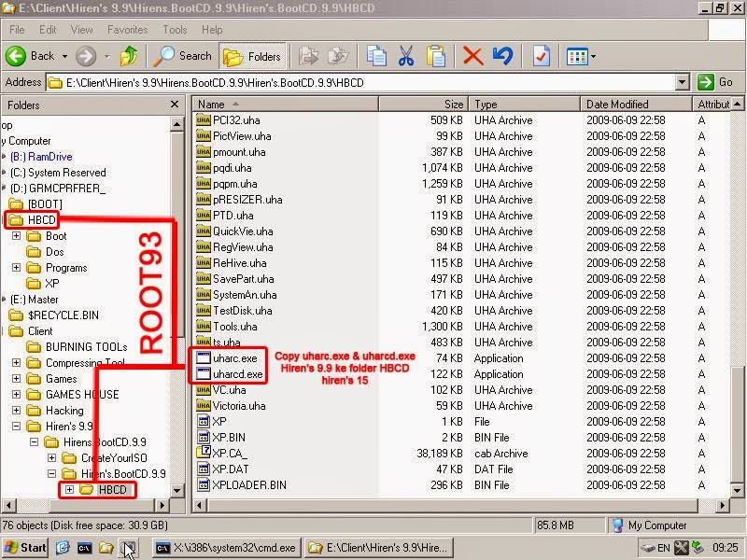Collapse the Hiren's 9.9 folder
Screen dimensions: 747x560
click(16, 427)
